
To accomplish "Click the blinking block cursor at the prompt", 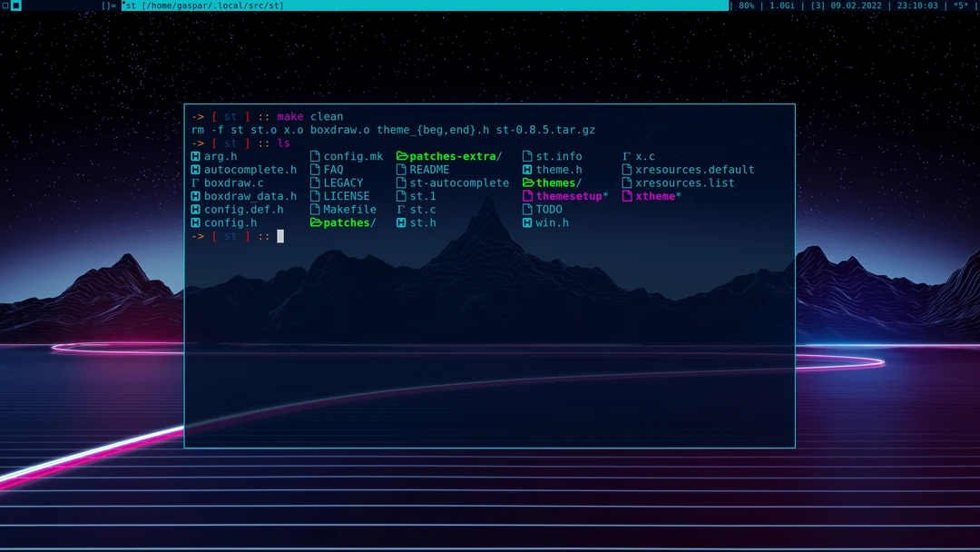I will coord(280,236).
